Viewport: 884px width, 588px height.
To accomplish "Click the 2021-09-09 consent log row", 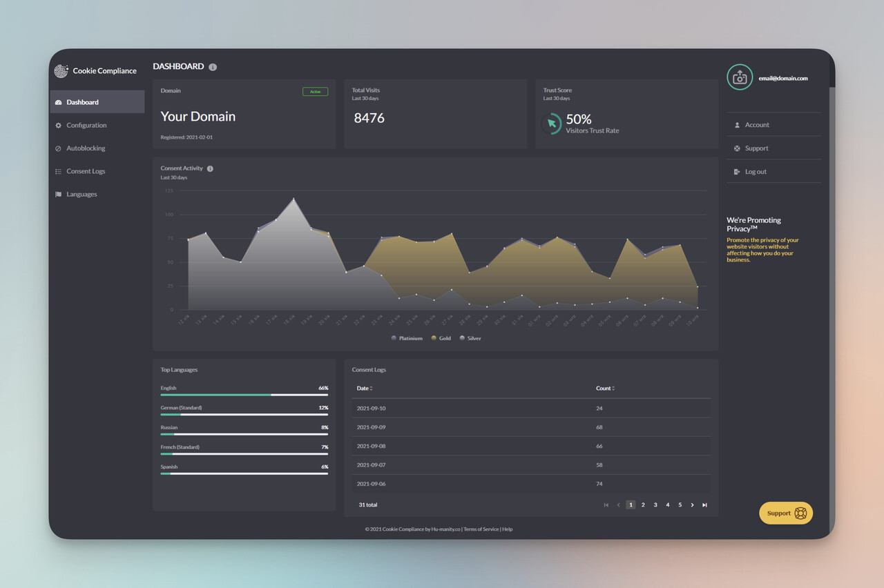I will (x=531, y=427).
